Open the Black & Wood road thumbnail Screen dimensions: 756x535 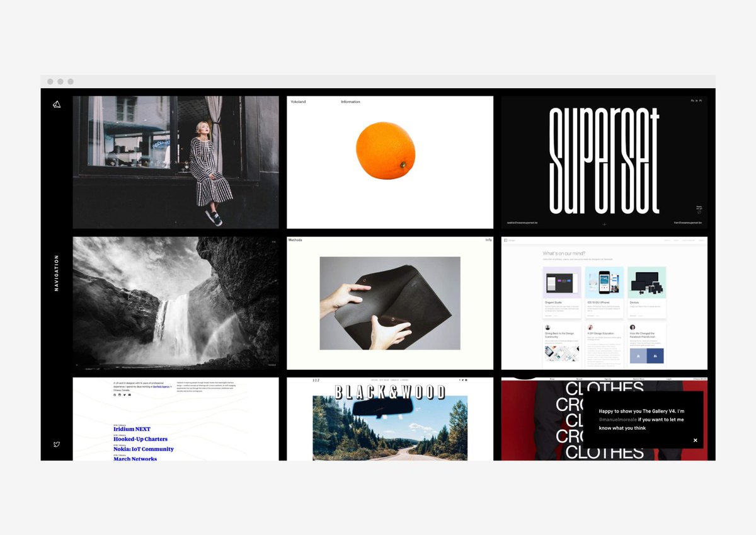click(x=390, y=419)
